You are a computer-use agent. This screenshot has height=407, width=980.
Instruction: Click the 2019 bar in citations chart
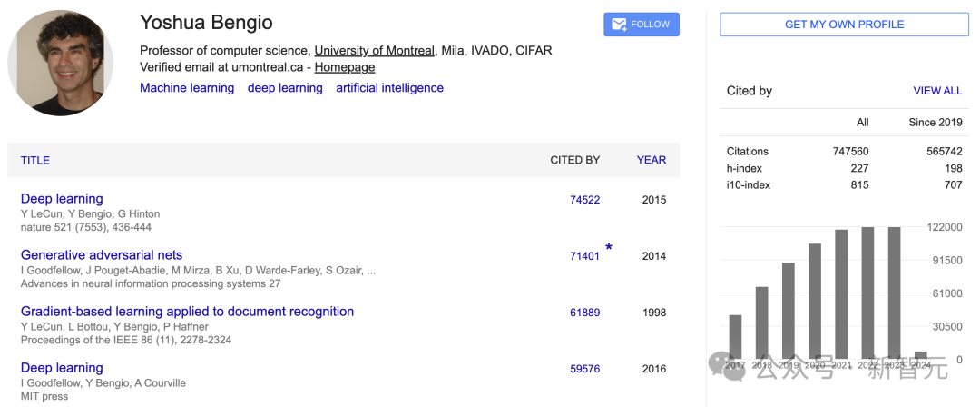tap(789, 311)
